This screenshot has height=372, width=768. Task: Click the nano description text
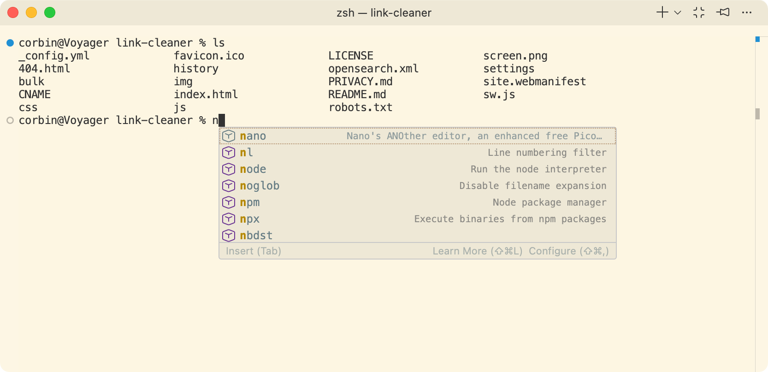point(474,136)
